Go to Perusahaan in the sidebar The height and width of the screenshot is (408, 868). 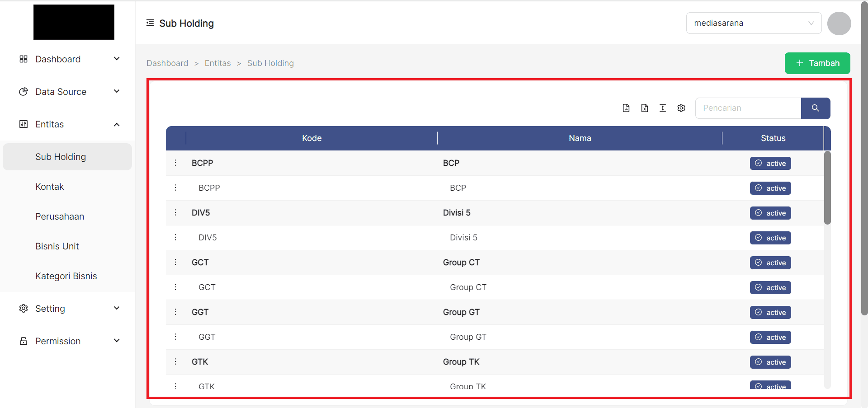click(60, 216)
